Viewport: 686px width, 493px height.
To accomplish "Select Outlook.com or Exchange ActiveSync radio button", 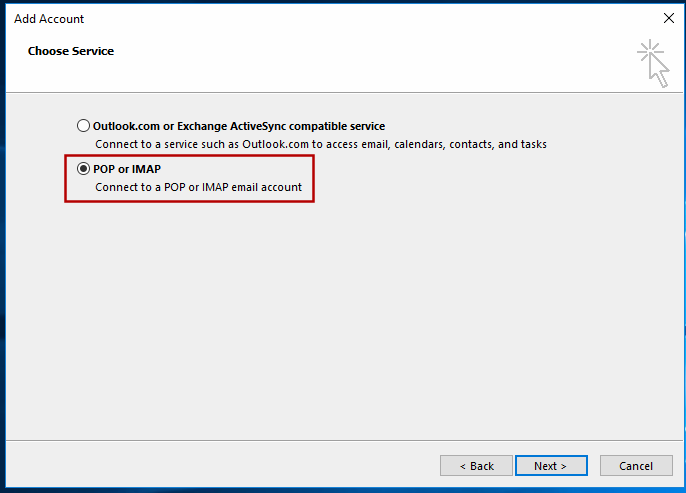I will (x=83, y=126).
